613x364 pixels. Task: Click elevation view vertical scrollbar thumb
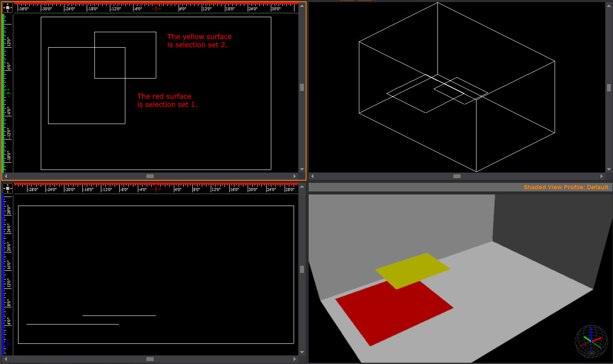[302, 269]
